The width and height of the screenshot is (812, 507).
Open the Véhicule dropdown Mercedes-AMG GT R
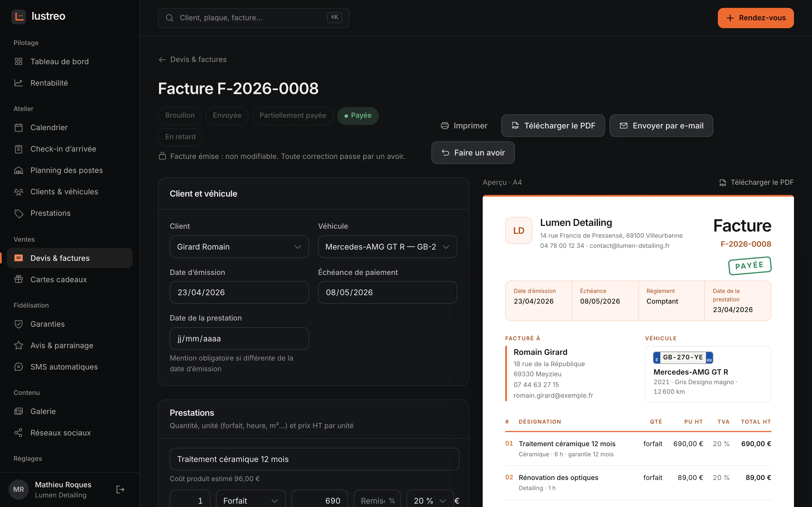(x=388, y=247)
